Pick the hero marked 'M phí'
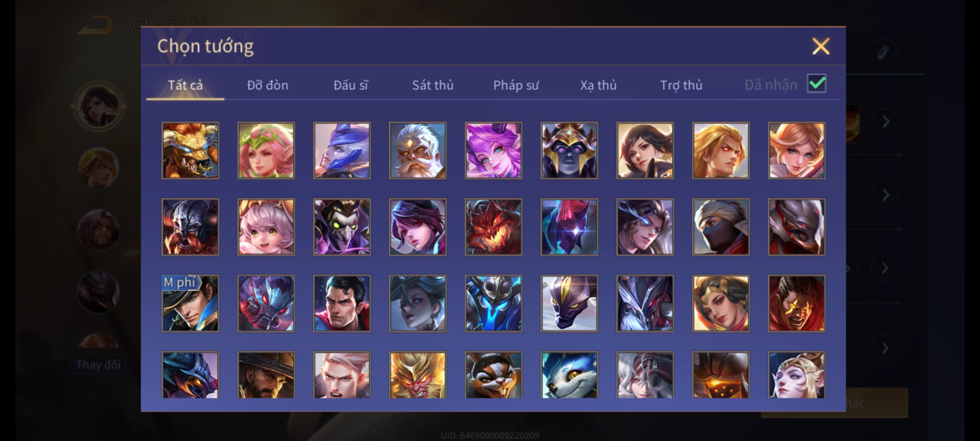Viewport: 980px width, 441px height. pyautogui.click(x=190, y=303)
